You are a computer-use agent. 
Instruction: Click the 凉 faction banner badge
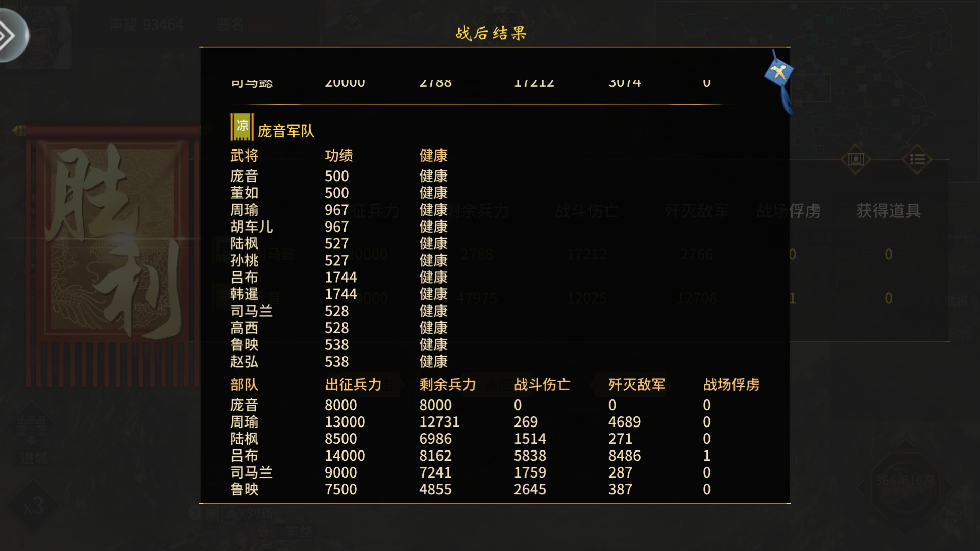pos(242,127)
